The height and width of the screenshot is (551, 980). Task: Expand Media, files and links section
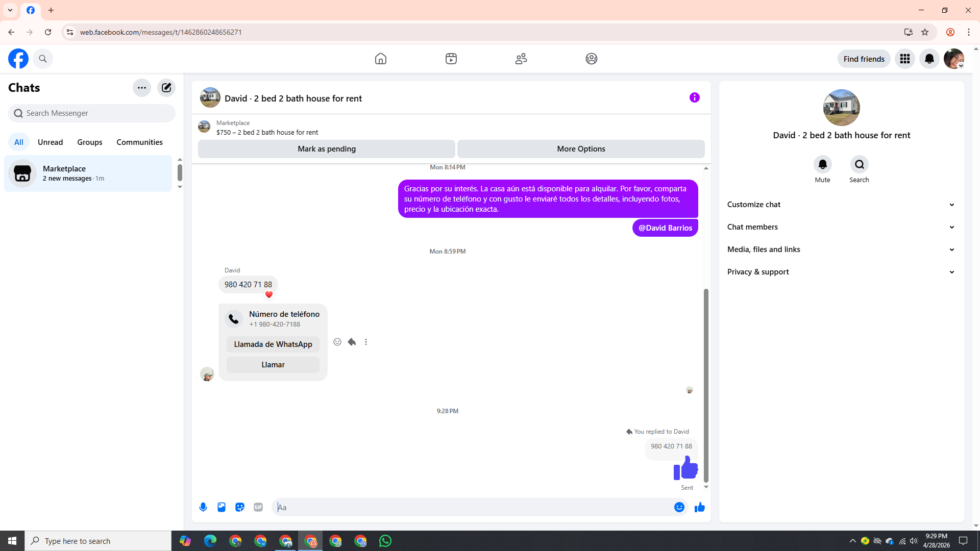[x=841, y=249]
